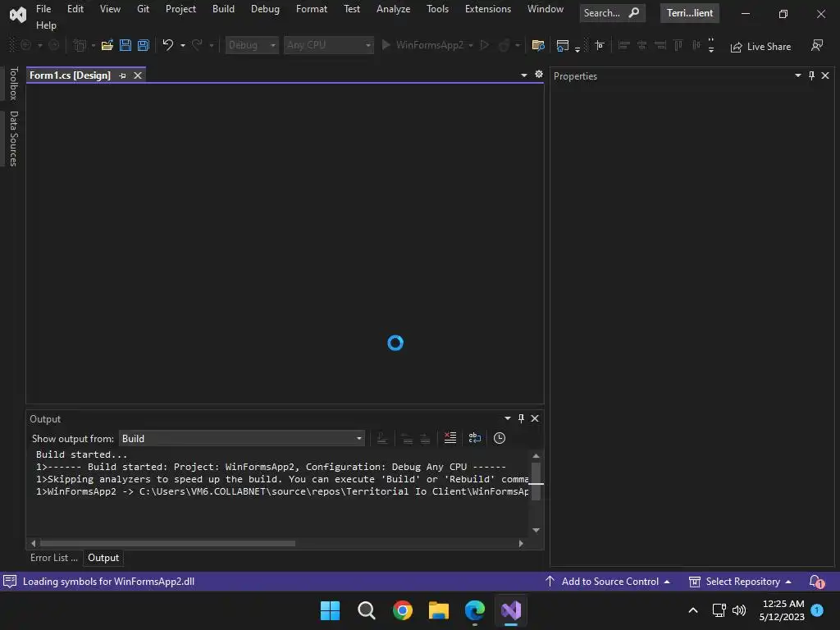The height and width of the screenshot is (630, 840).
Task: Expand the Toolbox side tab
Action: [x=13, y=83]
